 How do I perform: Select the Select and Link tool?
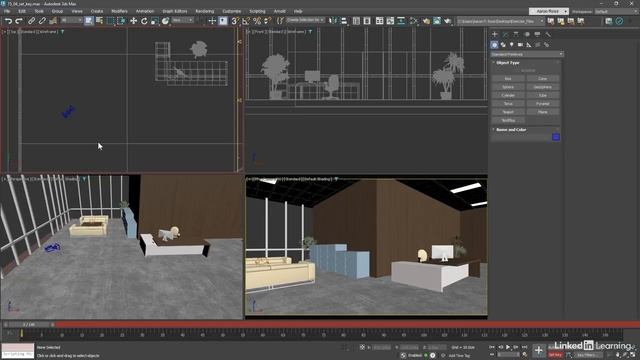pos(31,20)
